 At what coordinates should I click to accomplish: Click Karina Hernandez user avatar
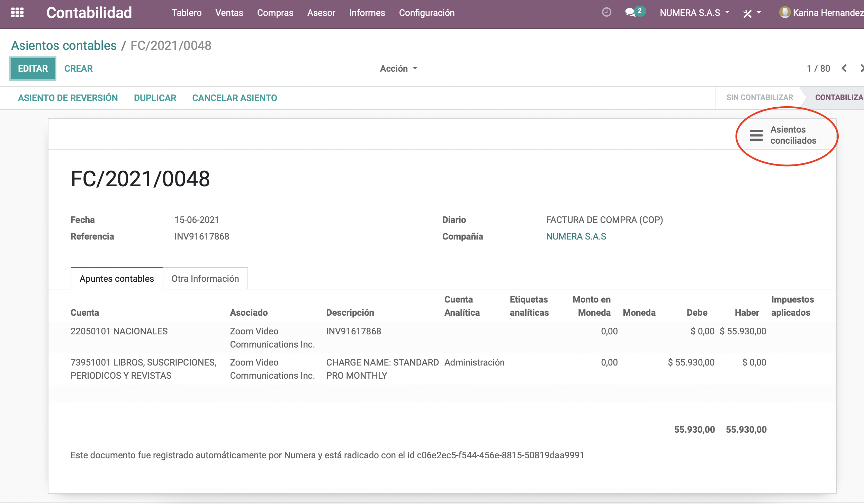(x=784, y=12)
